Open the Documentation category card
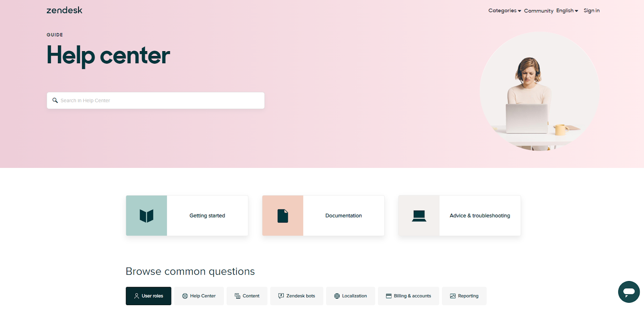 point(323,216)
